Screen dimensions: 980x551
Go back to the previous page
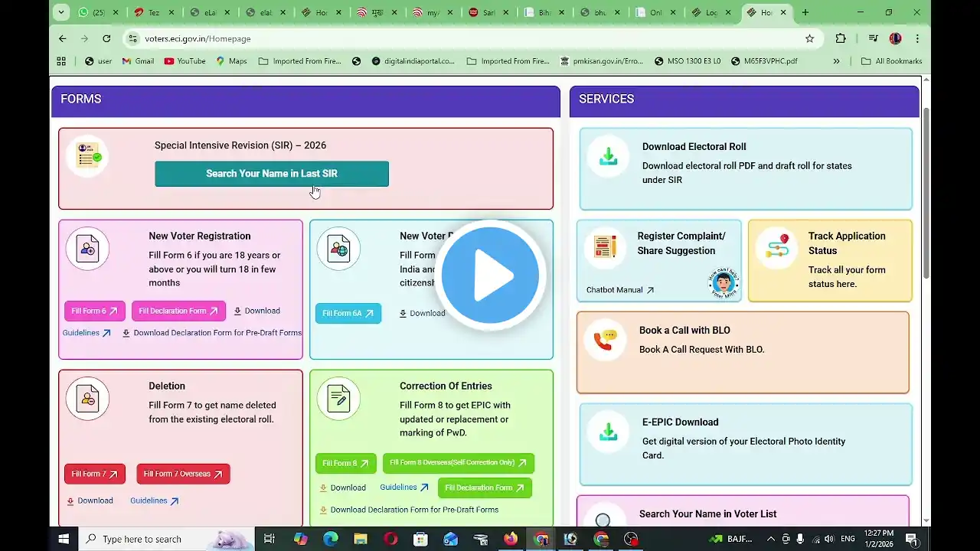[x=63, y=38]
